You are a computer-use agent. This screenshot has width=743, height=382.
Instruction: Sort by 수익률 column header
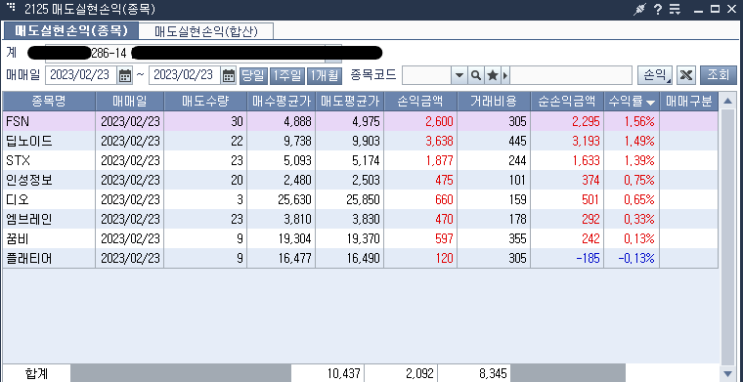[x=631, y=101]
